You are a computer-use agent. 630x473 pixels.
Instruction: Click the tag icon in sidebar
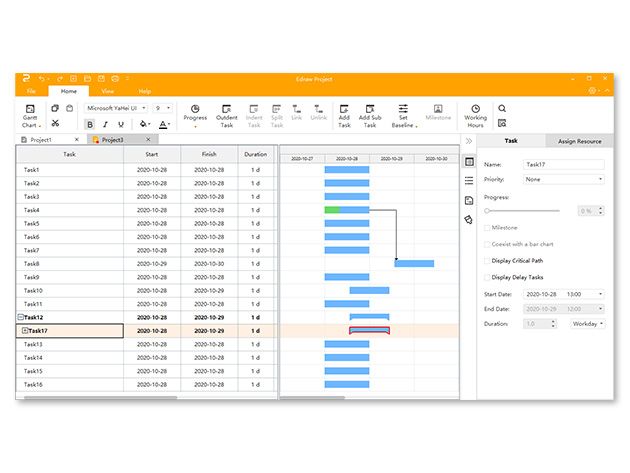[468, 220]
